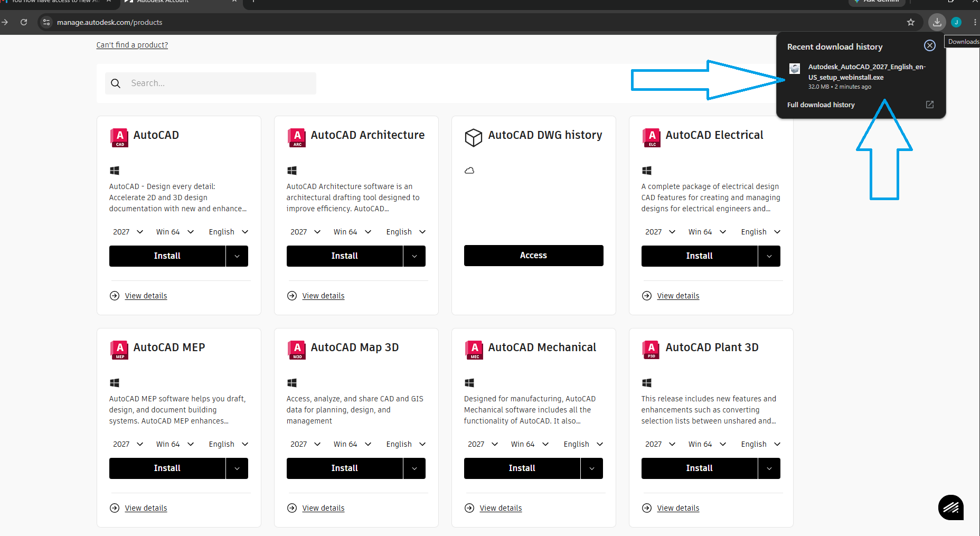Expand install options arrow for AutoCAD Architecture

414,256
